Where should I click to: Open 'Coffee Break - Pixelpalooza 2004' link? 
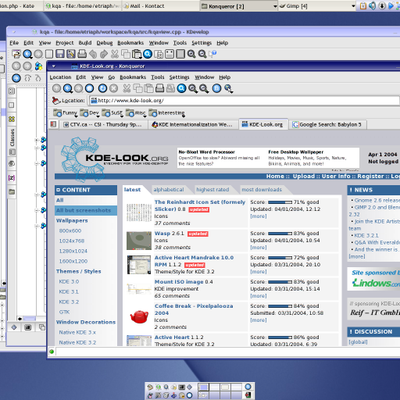(194, 309)
